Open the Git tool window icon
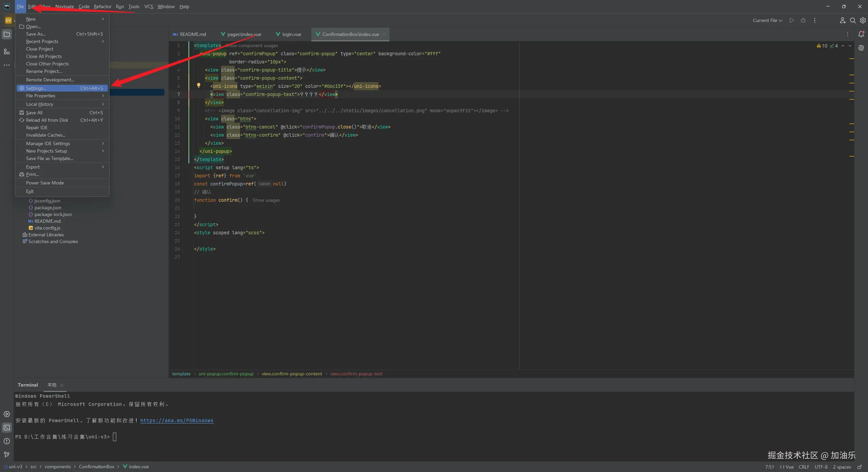The image size is (868, 472). (7, 454)
